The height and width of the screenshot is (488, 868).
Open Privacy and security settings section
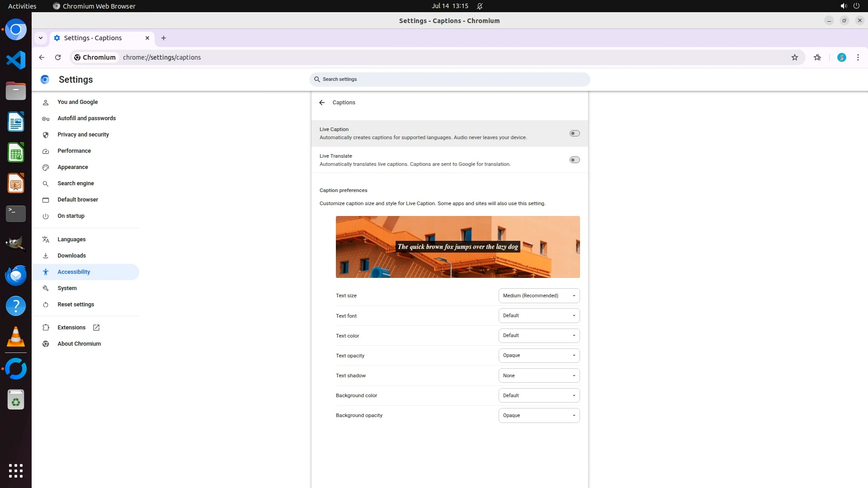click(83, 135)
